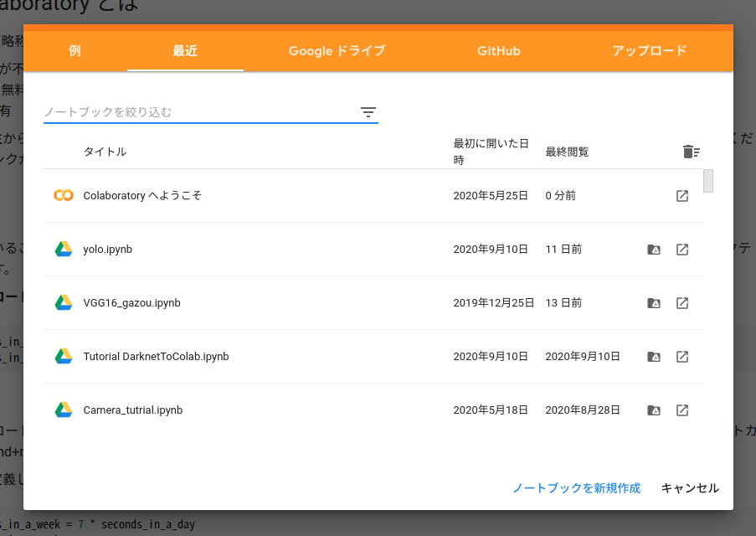Click the 2020年5月18日 date cell
The image size is (756, 536).
click(491, 410)
